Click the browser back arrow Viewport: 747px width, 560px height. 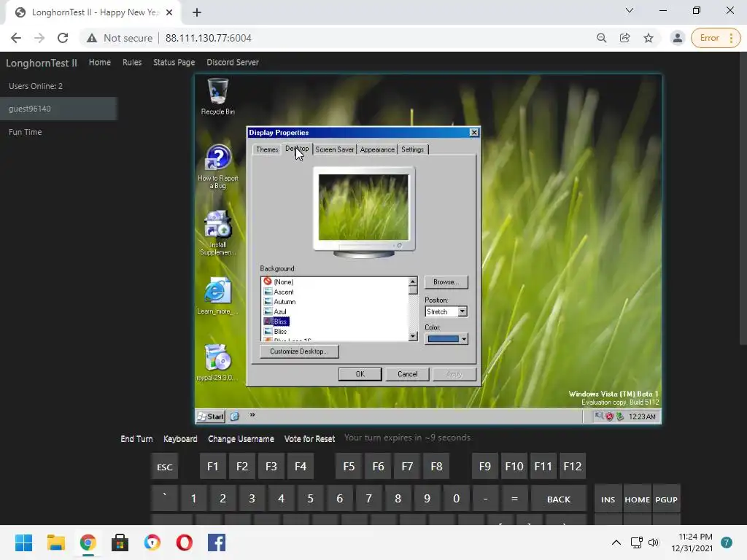[x=16, y=38]
